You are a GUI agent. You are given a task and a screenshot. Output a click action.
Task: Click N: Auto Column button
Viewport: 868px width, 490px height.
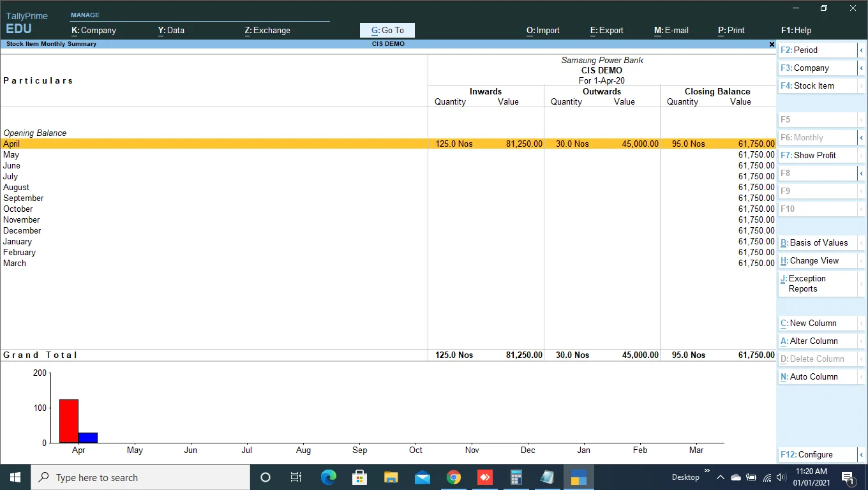(x=817, y=376)
